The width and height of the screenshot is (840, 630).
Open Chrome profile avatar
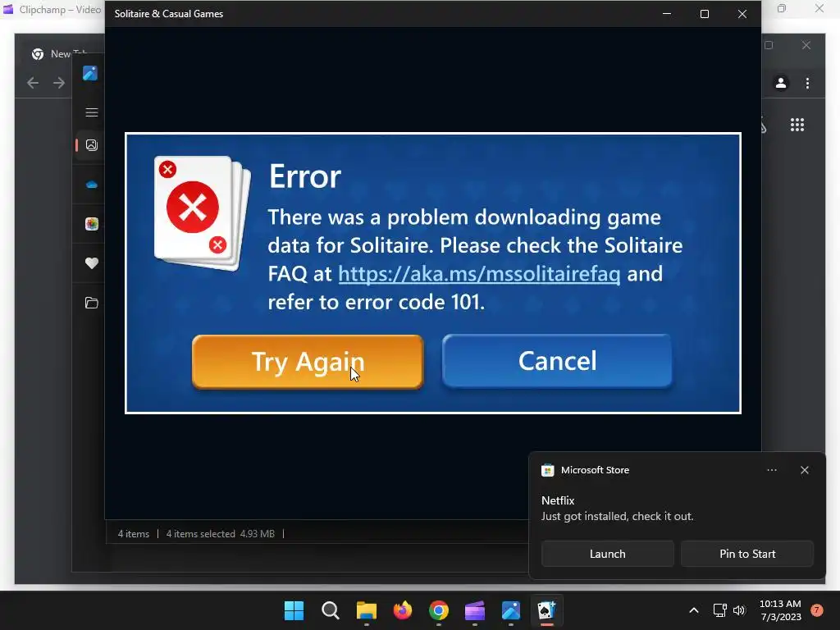781,83
